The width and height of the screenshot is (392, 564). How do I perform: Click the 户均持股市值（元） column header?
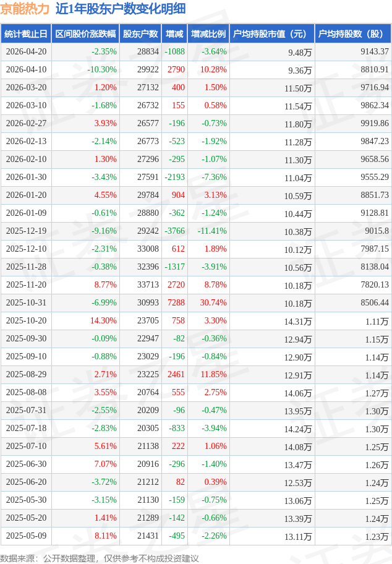(272, 34)
